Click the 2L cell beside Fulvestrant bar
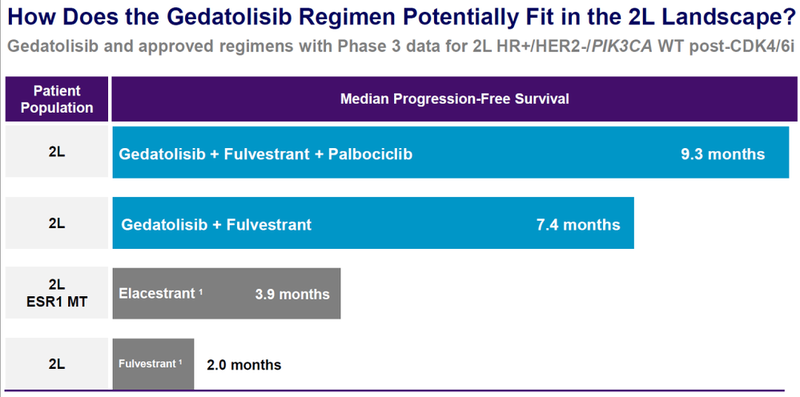Image resolution: width=800 pixels, height=397 pixels. pyautogui.click(x=57, y=364)
